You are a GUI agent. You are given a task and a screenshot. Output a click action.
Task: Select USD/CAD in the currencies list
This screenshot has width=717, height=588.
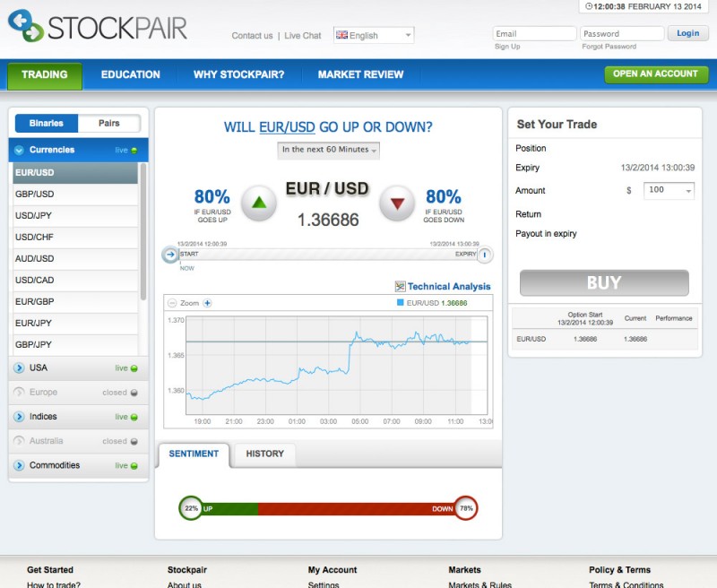click(75, 280)
